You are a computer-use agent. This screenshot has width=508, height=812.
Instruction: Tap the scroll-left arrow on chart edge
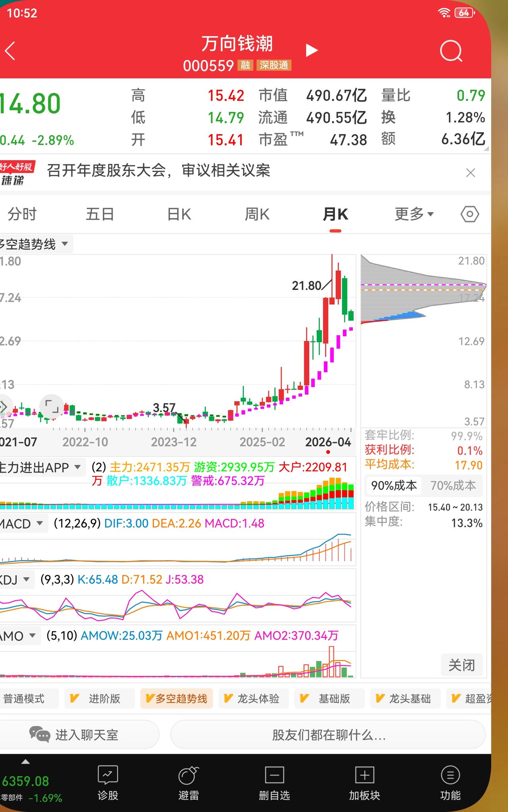pos(4,406)
